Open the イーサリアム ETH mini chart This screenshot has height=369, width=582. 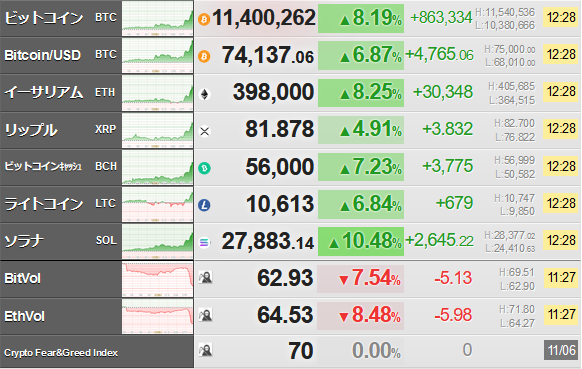point(157,93)
